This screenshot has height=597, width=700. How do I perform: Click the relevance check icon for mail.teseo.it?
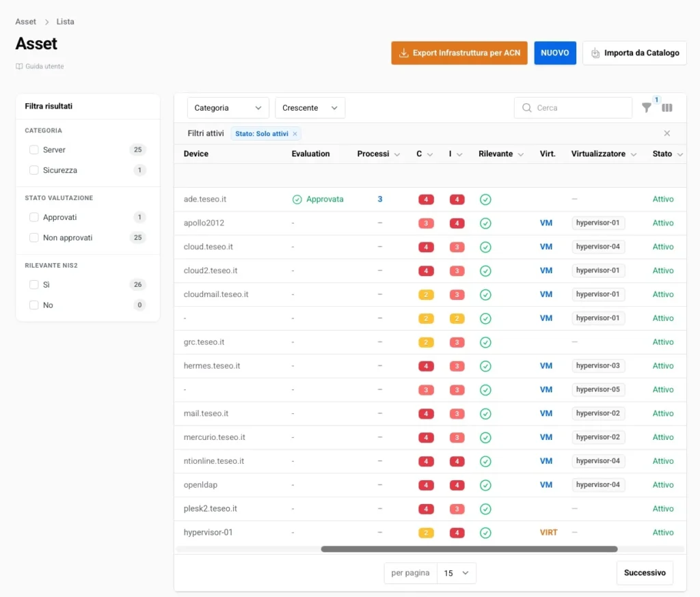click(x=485, y=414)
